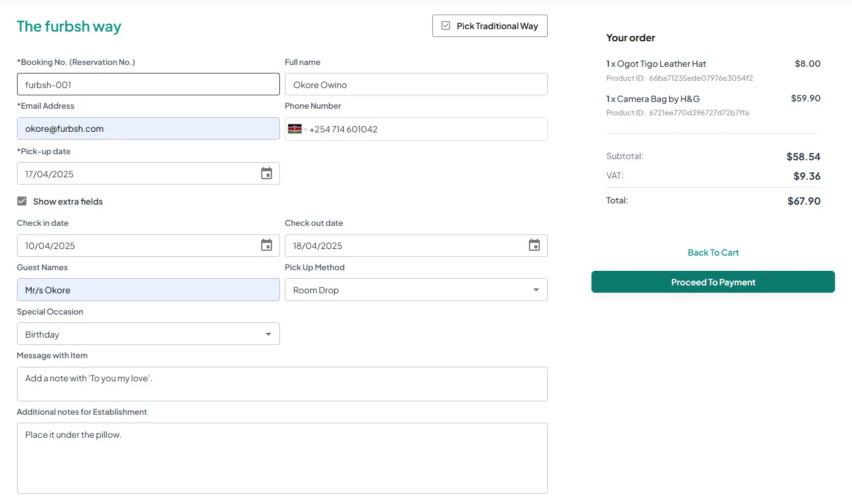Viewport: 852px width, 504px height.
Task: Open the Pick-up date calendar icon
Action: point(267,174)
